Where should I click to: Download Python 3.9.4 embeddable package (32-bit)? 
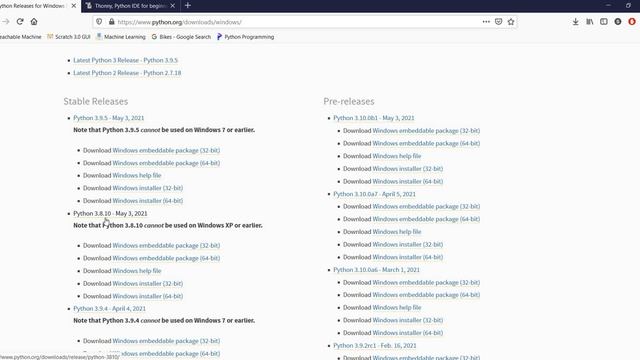point(166,341)
